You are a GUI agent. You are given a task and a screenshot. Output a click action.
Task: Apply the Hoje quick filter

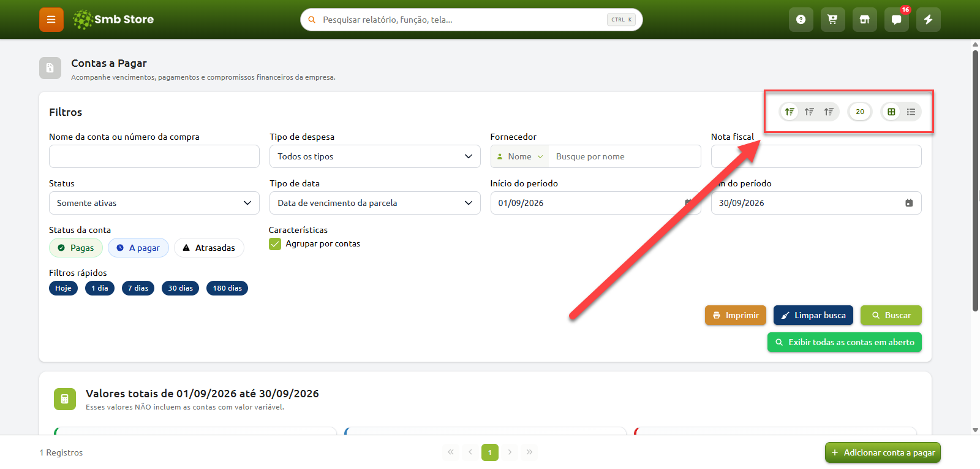point(63,288)
